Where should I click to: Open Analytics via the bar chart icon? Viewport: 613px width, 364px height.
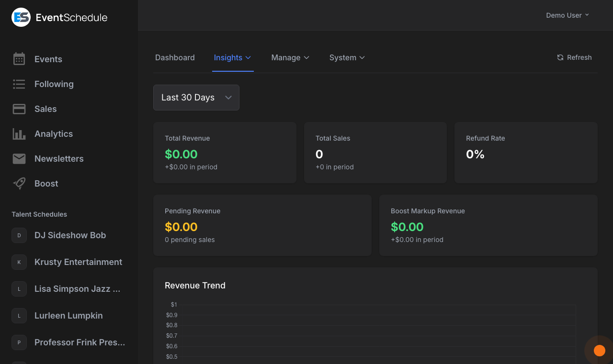pyautogui.click(x=19, y=134)
